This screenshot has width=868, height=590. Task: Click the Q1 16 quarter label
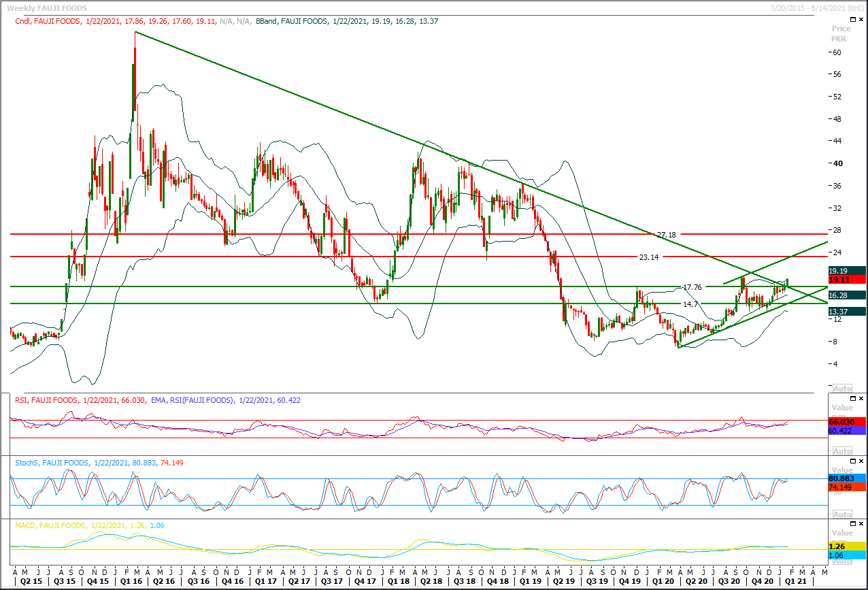point(130,583)
